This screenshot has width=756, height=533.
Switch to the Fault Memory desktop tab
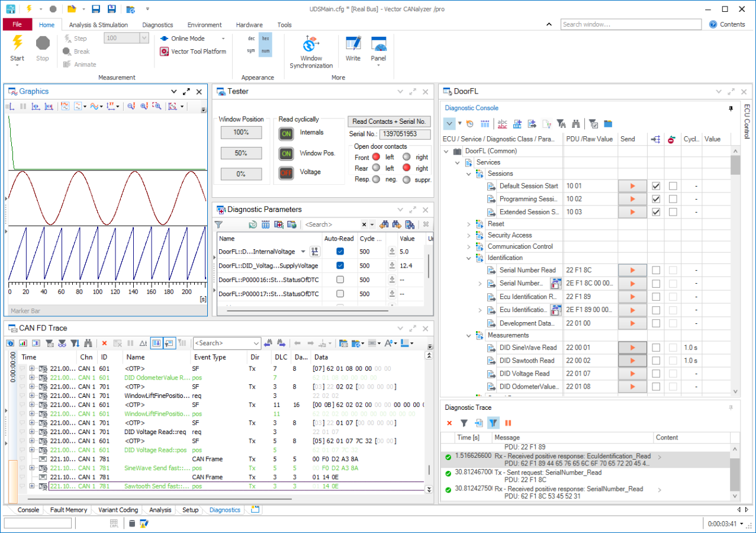(x=69, y=510)
